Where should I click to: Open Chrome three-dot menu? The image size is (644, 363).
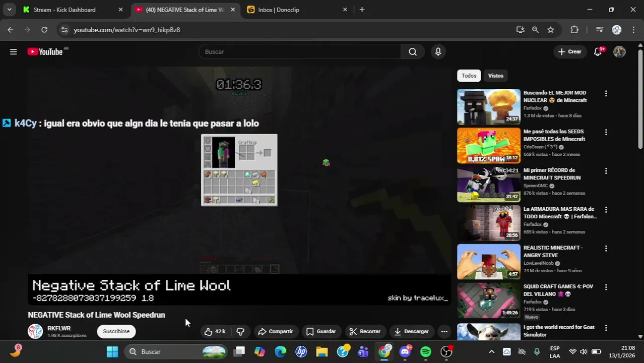pyautogui.click(x=633, y=30)
